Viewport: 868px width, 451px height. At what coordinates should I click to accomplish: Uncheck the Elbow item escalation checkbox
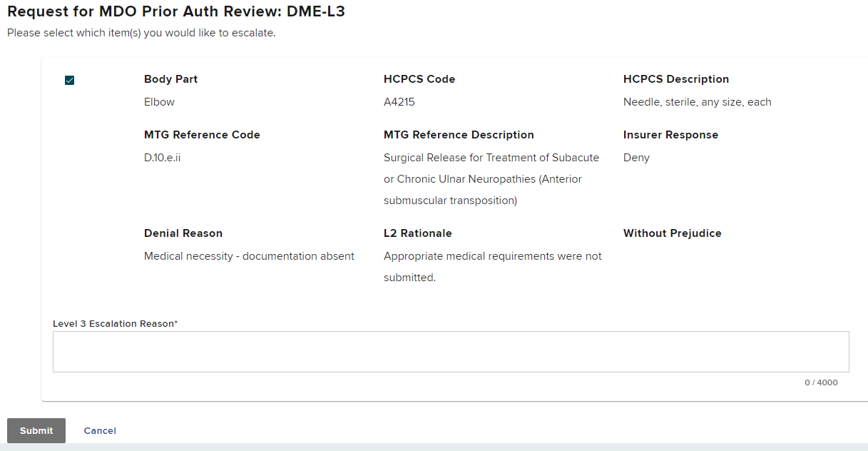pyautogui.click(x=69, y=81)
